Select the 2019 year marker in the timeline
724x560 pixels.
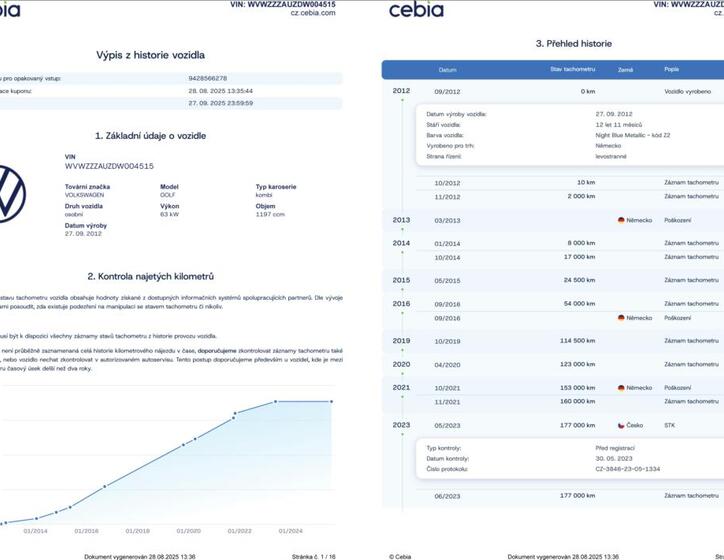tap(401, 341)
